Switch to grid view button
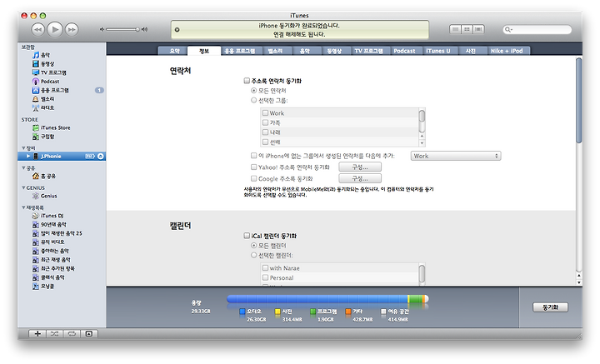Screen dimensions: 600x364 pos(467,29)
